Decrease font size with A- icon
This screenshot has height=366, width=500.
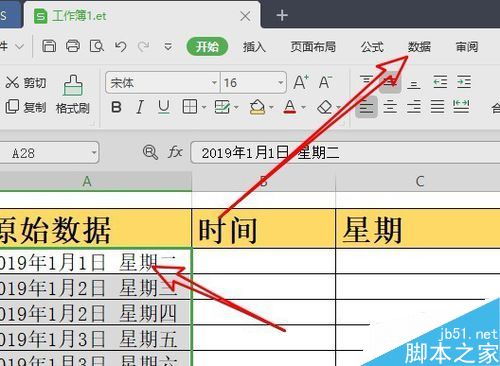click(325, 82)
